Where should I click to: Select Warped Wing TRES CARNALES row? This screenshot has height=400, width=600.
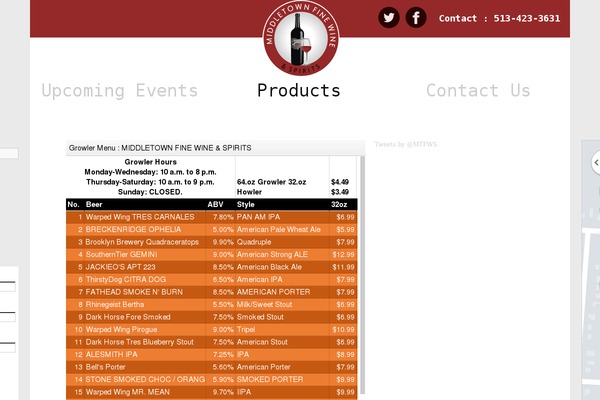212,217
